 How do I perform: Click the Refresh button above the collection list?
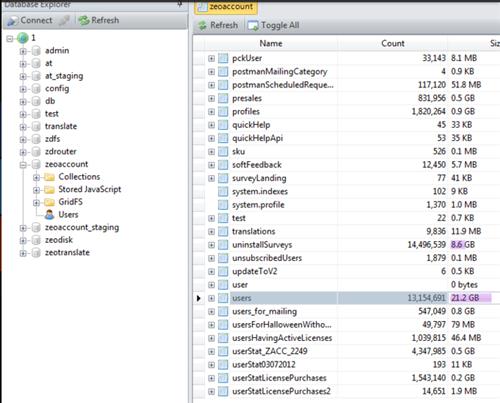click(218, 25)
